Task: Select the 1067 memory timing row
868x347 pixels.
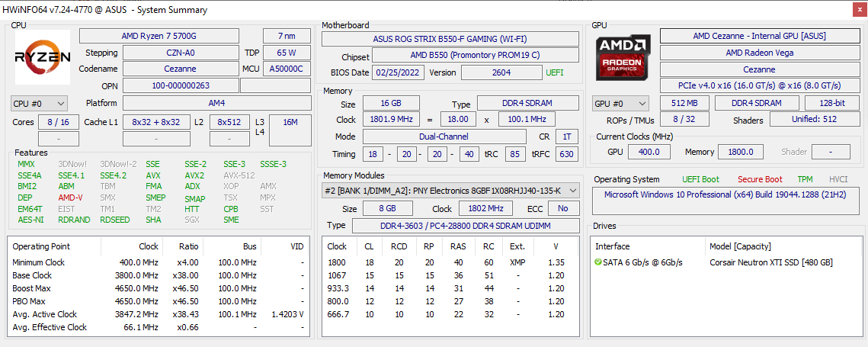Action: tap(451, 275)
